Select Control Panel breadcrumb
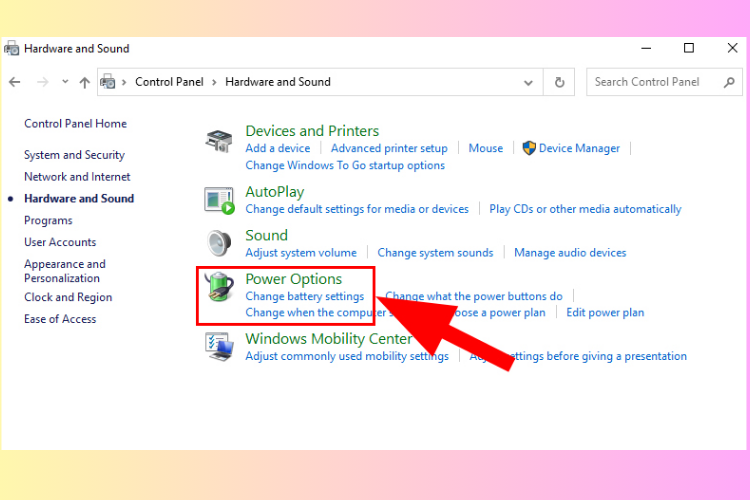Image resolution: width=750 pixels, height=500 pixels. pyautogui.click(x=169, y=82)
